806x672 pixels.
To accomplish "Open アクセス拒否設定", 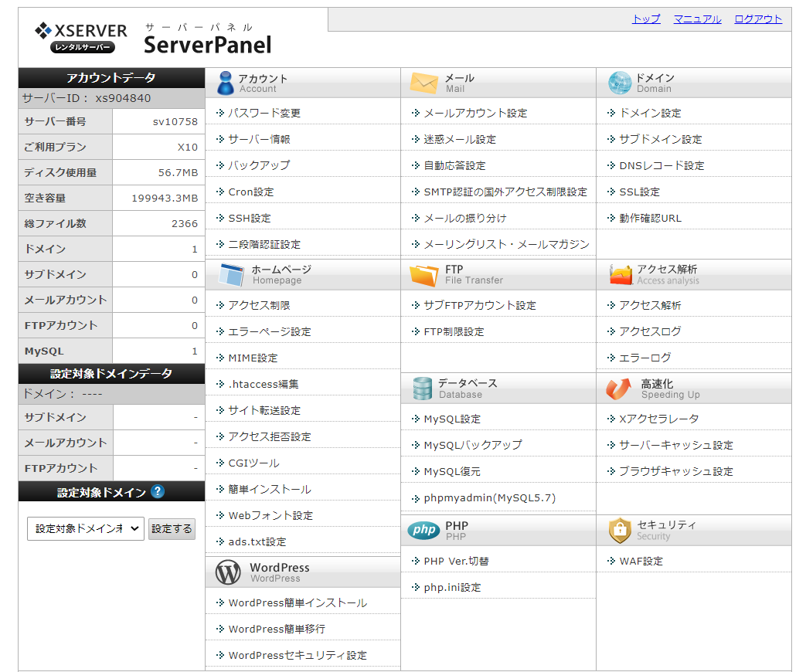I will tap(270, 436).
